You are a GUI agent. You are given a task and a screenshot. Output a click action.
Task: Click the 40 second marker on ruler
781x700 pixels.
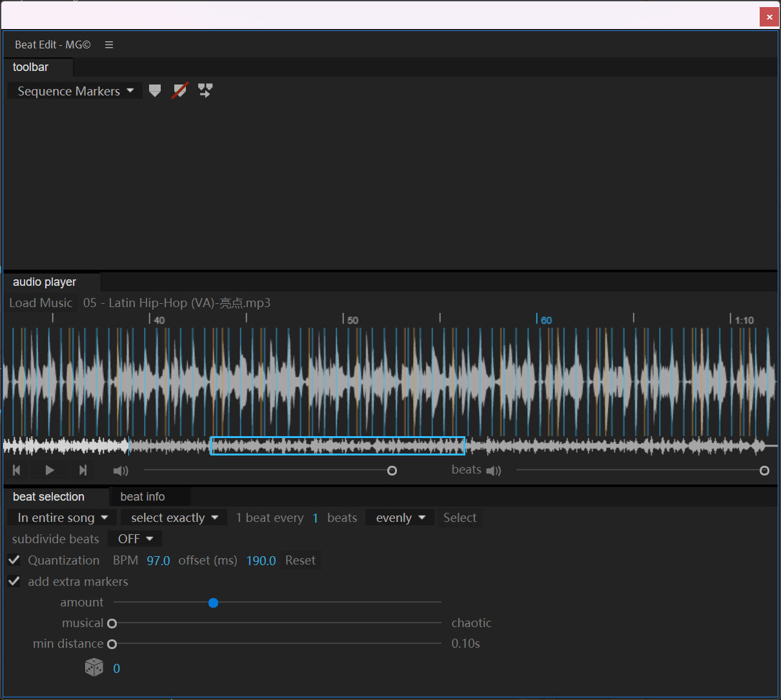(159, 320)
